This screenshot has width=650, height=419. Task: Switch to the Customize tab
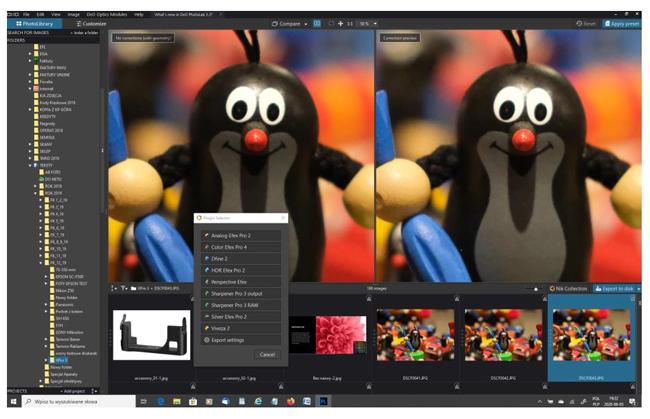click(x=92, y=24)
